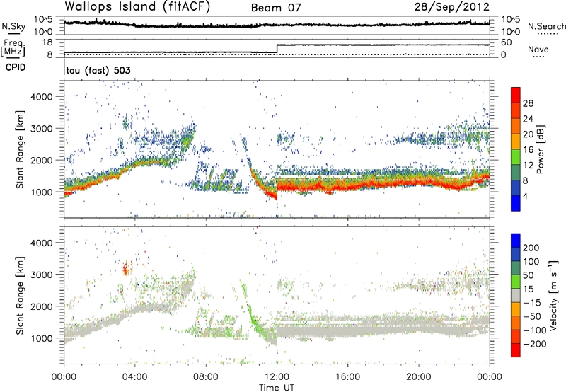
Task: Click the "Slant Range [km]" label of velocity panel
Action: pyautogui.click(x=20, y=295)
